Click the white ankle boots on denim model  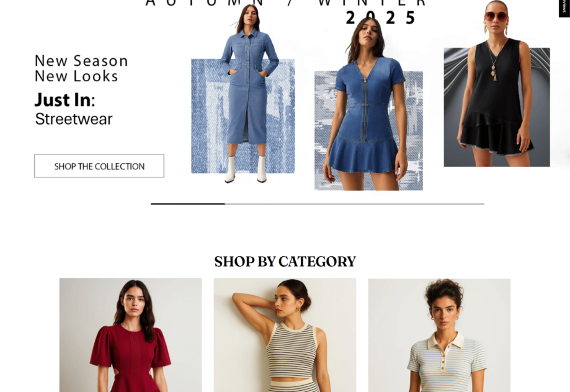246,169
